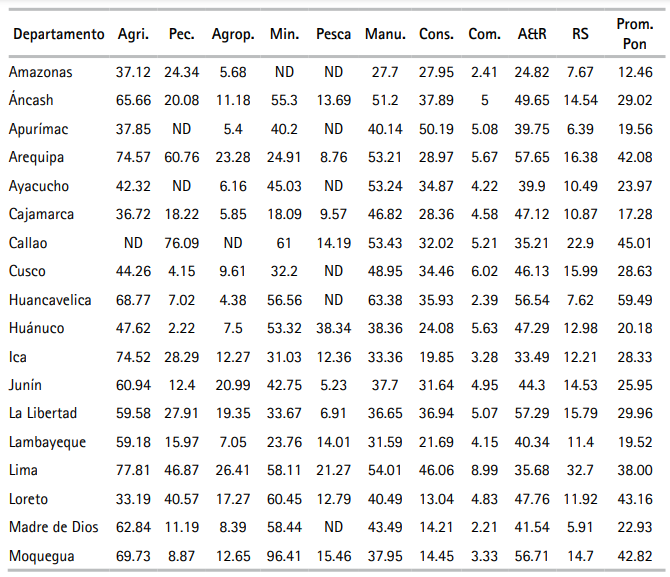This screenshot has height=577, width=670.
Task: Select the A&R column header
Action: click(531, 35)
